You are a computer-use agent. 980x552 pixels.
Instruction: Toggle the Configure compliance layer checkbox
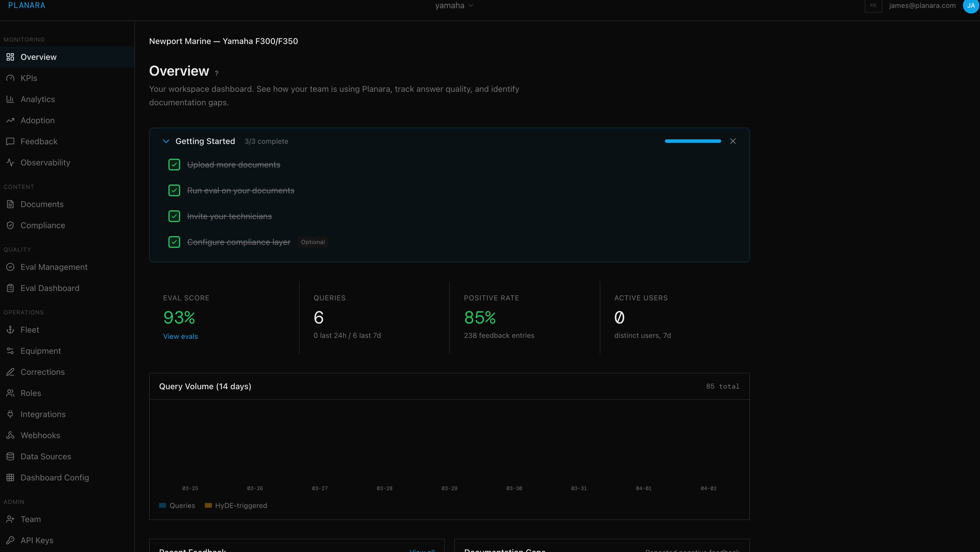tap(174, 242)
